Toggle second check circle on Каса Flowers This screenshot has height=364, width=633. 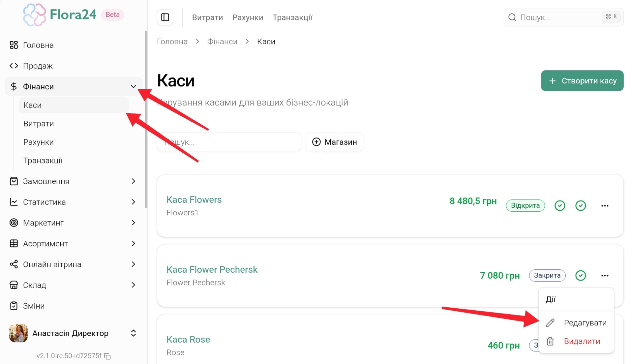click(581, 206)
